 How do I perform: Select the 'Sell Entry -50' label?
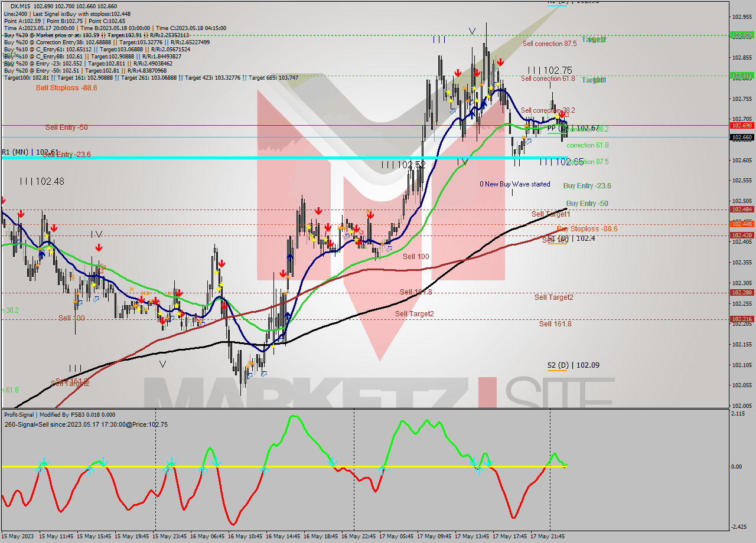coord(67,127)
